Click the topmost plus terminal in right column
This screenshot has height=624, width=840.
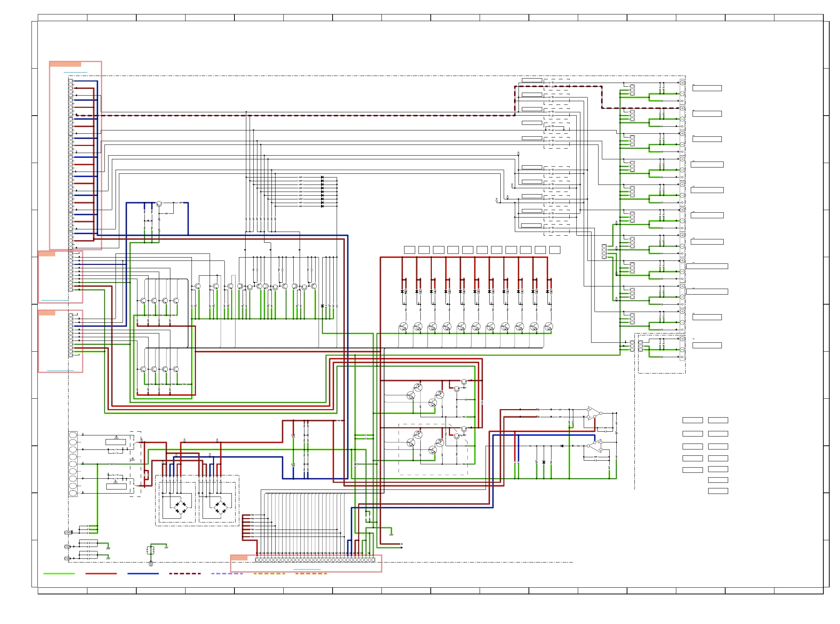coord(682,83)
